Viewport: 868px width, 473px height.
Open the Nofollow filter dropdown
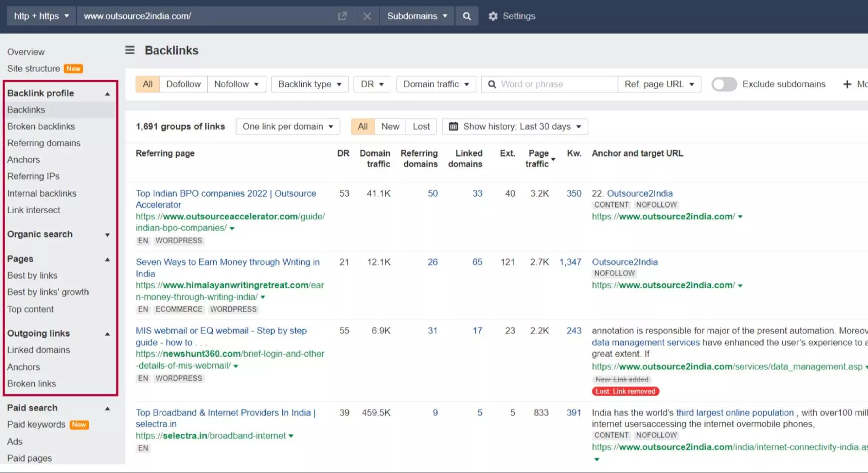click(236, 84)
